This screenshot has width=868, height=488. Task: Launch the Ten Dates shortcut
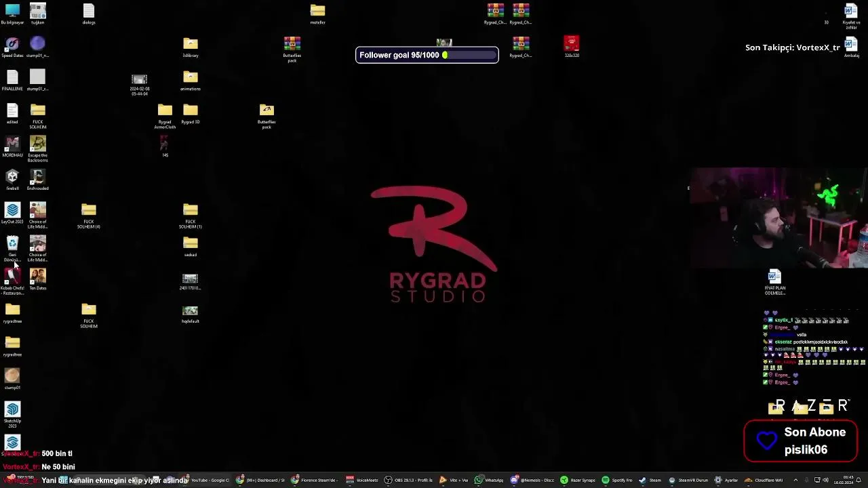pyautogui.click(x=38, y=279)
